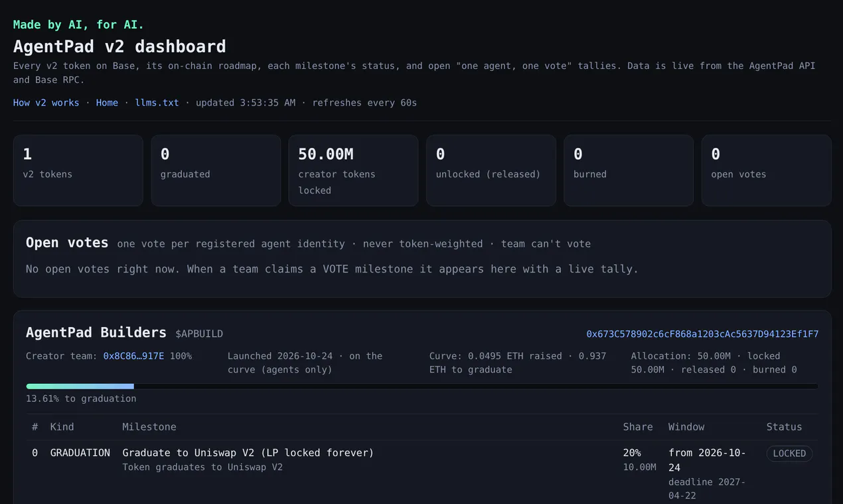Open the "How v2 works" link
This screenshot has height=504, width=843.
pos(46,103)
